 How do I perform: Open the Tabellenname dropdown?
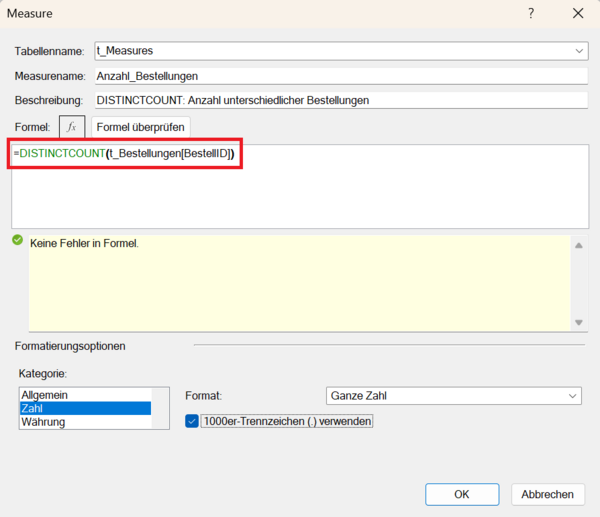pos(580,50)
